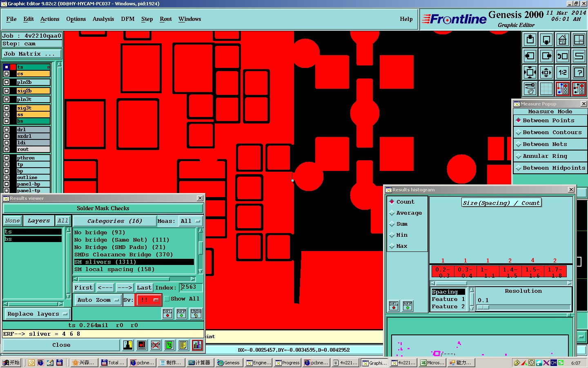
Task: Enable the Show All checkbox
Action: 167,299
